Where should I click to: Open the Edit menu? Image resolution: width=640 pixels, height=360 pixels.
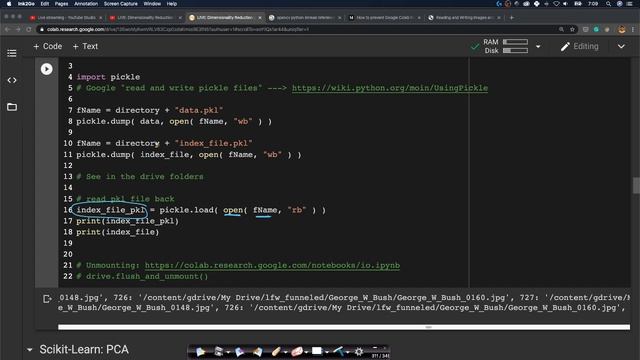coord(44,4)
